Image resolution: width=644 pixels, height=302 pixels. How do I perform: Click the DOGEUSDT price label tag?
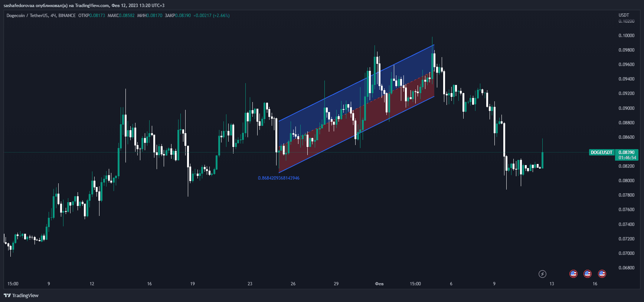point(602,152)
